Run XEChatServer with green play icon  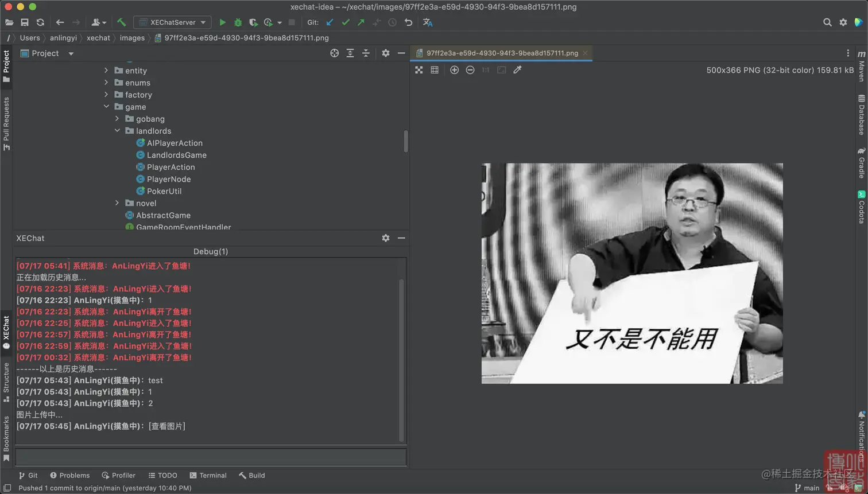pyautogui.click(x=223, y=22)
